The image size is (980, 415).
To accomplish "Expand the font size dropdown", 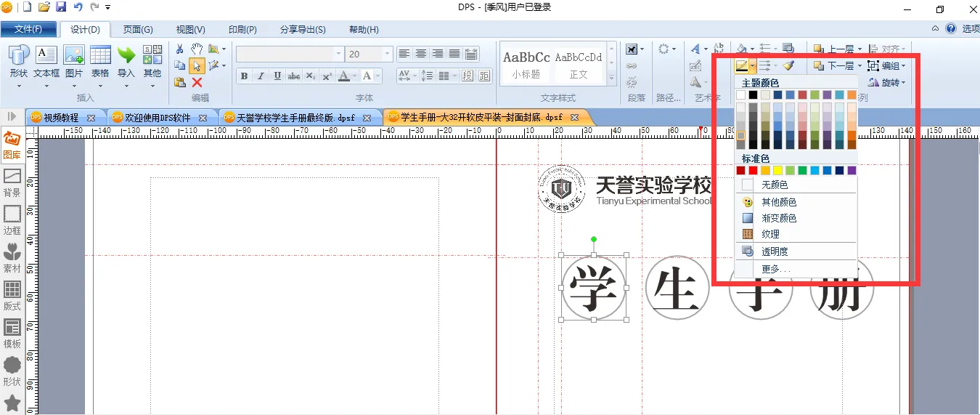I will point(388,55).
